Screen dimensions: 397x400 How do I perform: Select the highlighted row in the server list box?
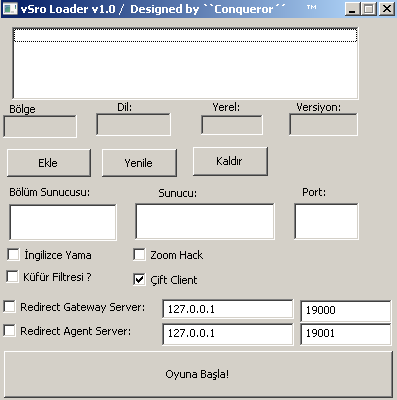(x=185, y=35)
